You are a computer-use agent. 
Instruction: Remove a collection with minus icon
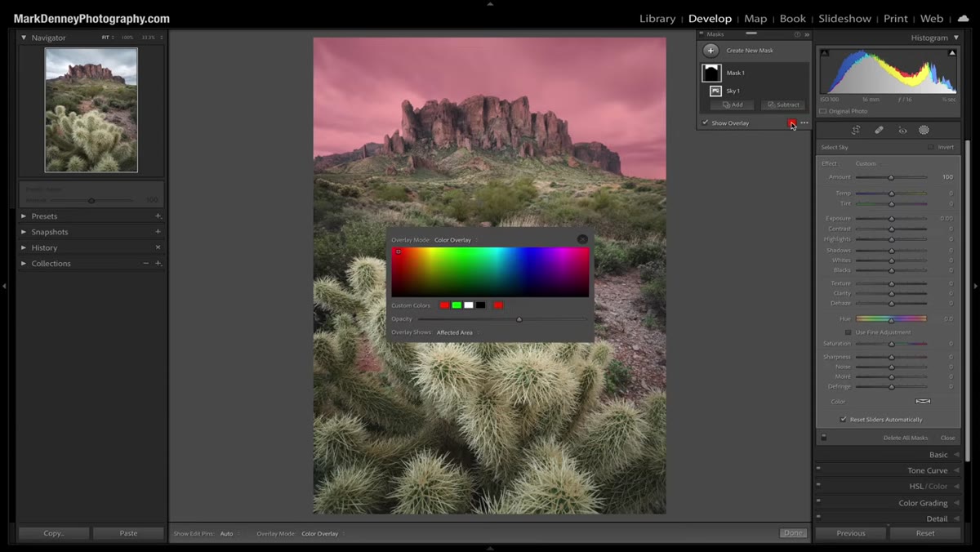click(145, 264)
